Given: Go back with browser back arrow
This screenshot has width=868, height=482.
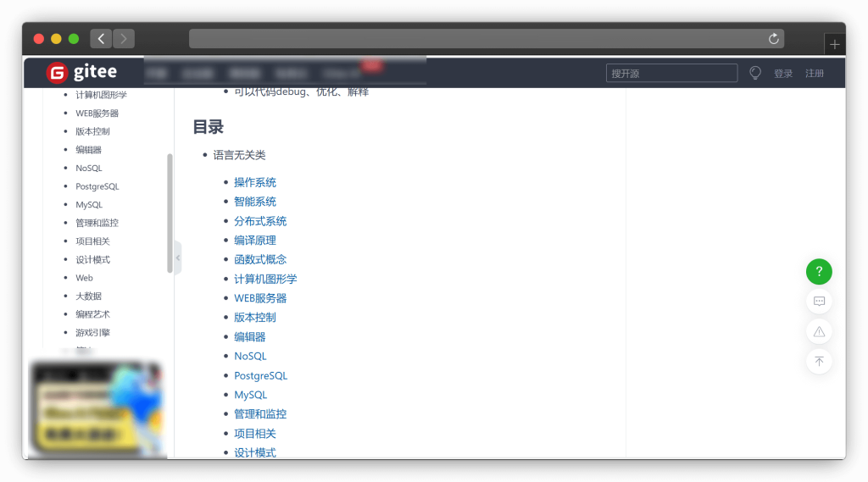Looking at the screenshot, I should tap(101, 39).
